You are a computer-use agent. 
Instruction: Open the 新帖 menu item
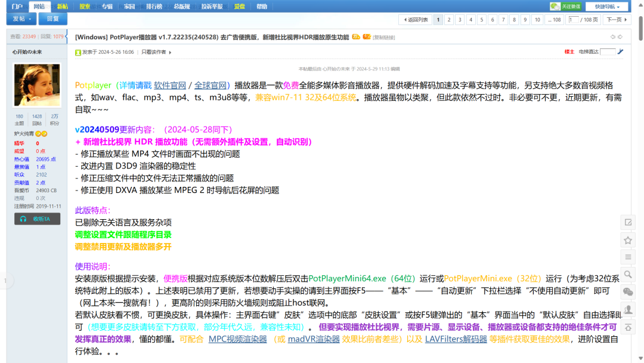pos(63,7)
